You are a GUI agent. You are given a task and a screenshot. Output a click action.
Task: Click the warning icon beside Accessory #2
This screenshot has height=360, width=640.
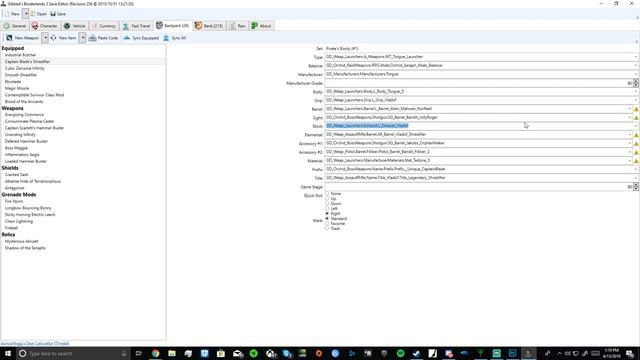[636, 152]
